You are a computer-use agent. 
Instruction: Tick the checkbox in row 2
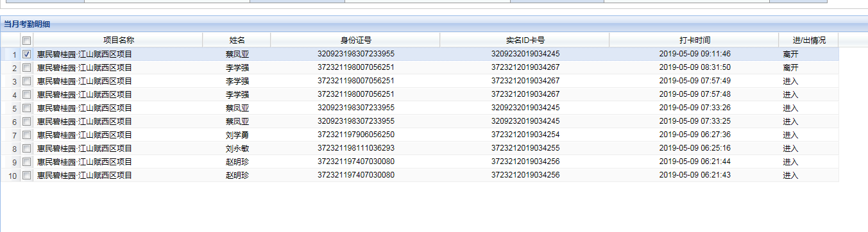[x=26, y=68]
